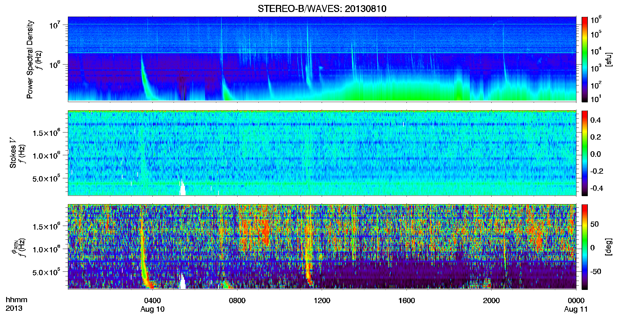644x332 pixels.
Task: Click the 2000 time tick label
Action: pos(491,301)
